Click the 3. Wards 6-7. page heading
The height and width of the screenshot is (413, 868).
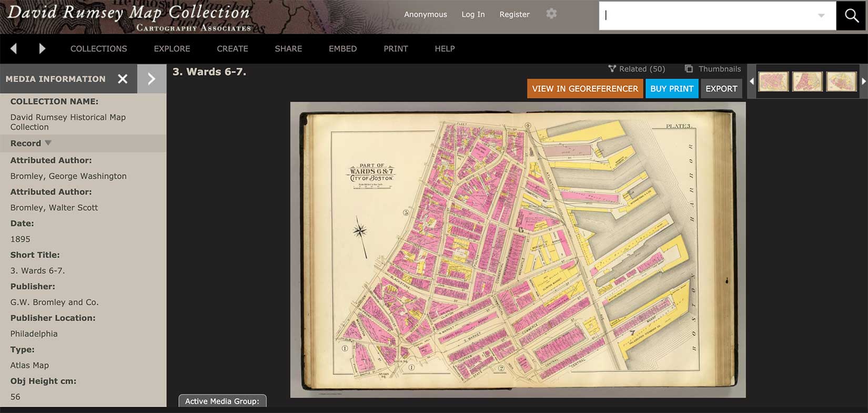pyautogui.click(x=209, y=71)
